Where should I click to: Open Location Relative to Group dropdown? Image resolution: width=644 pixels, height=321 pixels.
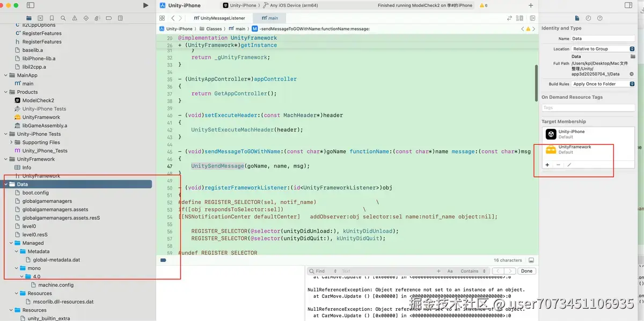603,49
